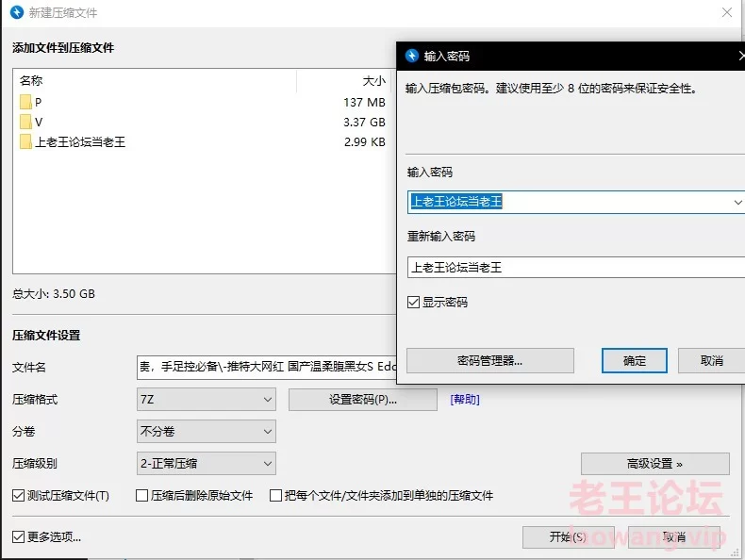The image size is (745, 560).
Task: Select the folder icon for V
Action: click(x=25, y=122)
